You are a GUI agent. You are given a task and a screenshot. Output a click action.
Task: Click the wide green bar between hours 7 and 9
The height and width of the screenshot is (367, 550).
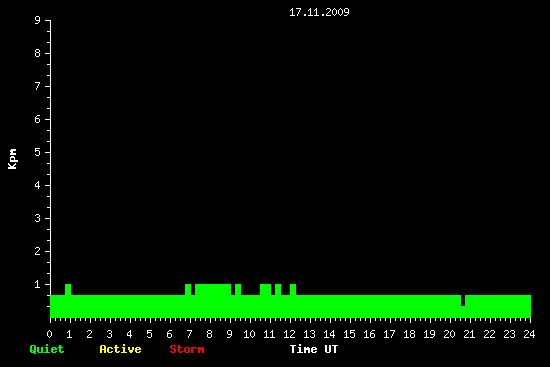(213, 289)
